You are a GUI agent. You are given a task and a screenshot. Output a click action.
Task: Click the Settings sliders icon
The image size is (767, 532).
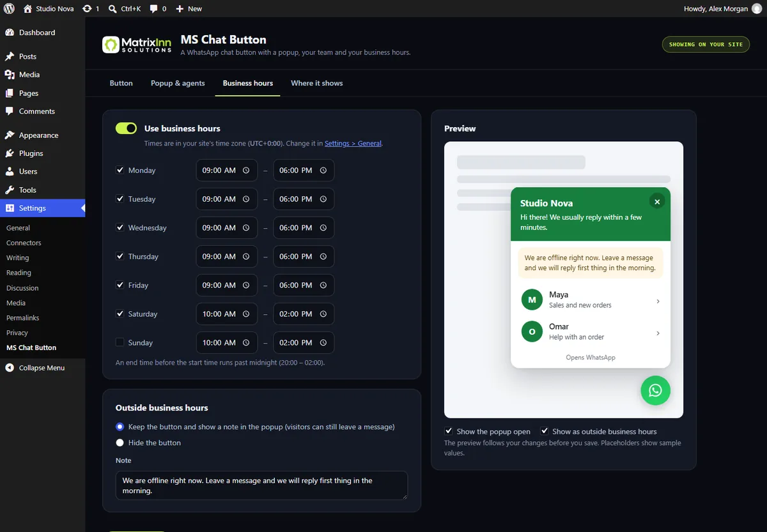coord(10,208)
